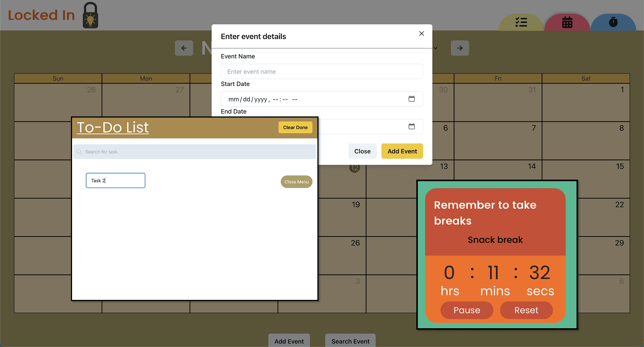
Task: Click the Search for task field
Action: click(x=195, y=152)
